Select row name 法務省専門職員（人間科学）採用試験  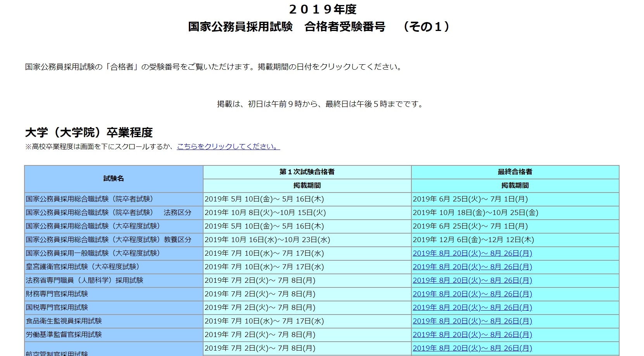[85, 280]
